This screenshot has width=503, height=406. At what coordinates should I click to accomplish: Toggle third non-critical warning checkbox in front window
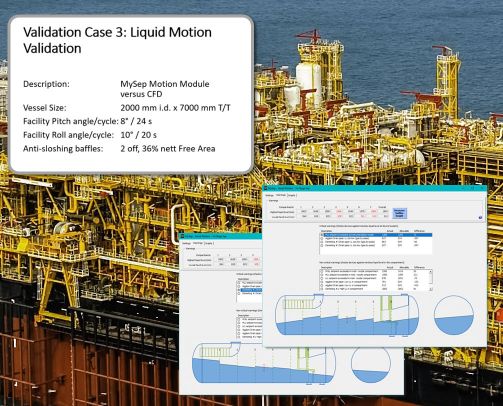tap(322, 278)
